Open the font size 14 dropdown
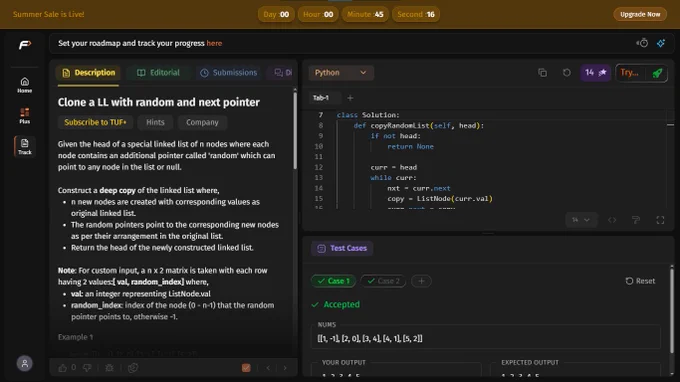Viewport: 680px width, 382px height. point(581,220)
